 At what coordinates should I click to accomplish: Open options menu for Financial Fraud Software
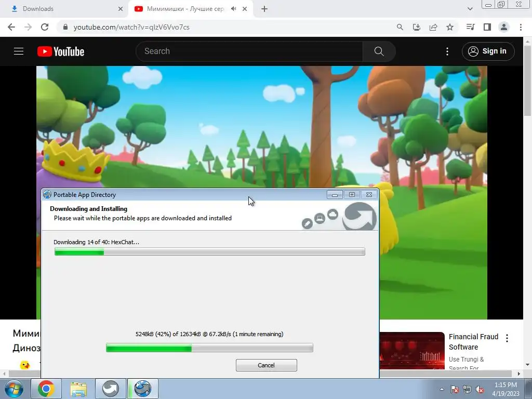(507, 338)
